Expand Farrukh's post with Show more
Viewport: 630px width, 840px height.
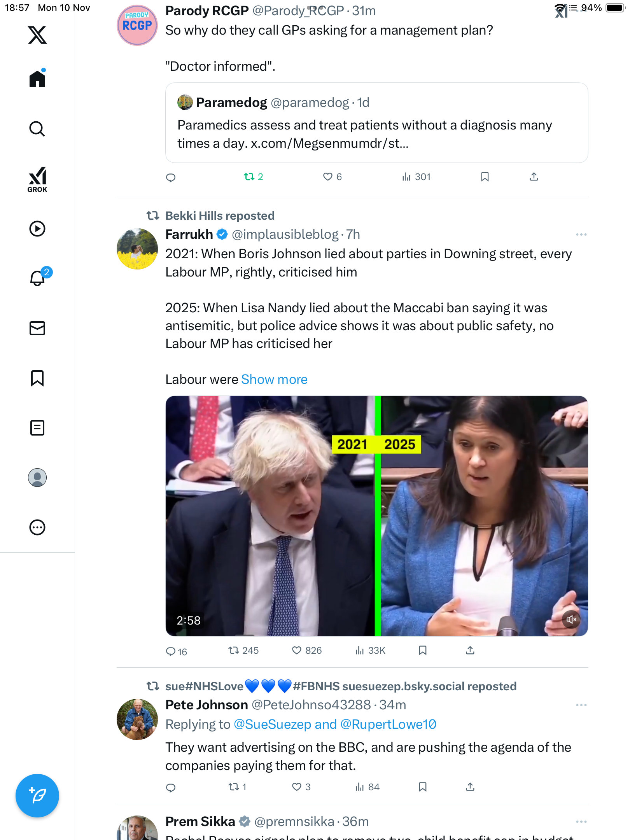coord(274,379)
